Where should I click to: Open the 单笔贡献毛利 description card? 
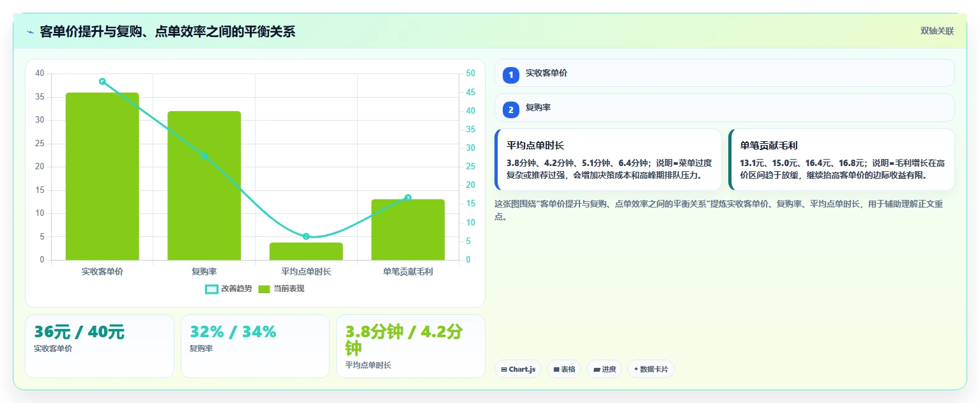[x=841, y=160]
